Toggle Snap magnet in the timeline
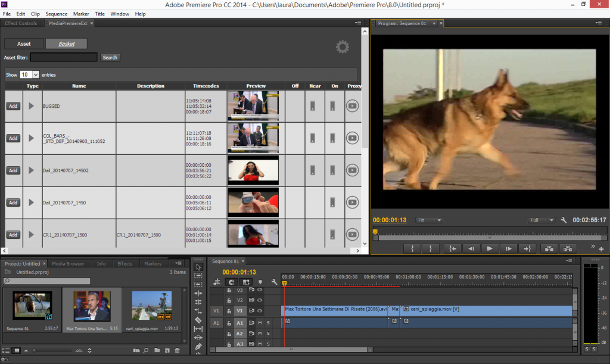The height and width of the screenshot is (364, 610). (x=232, y=282)
